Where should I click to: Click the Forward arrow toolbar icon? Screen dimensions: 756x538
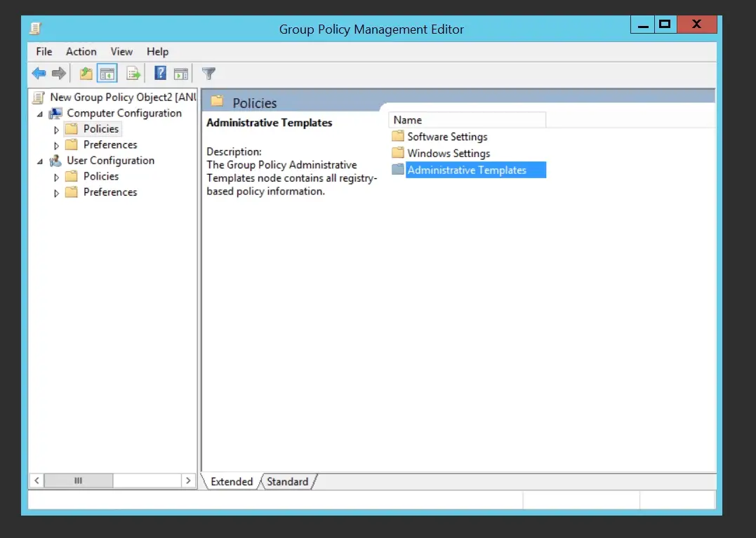59,74
